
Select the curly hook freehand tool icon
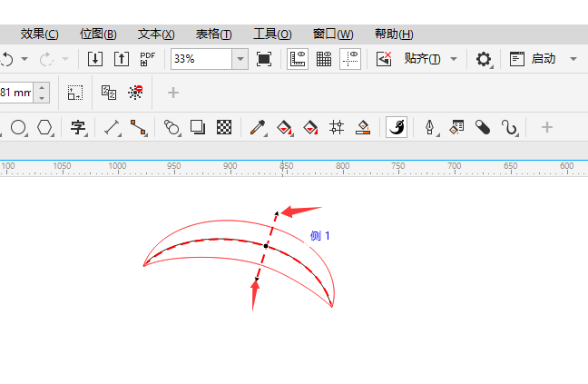pos(509,127)
